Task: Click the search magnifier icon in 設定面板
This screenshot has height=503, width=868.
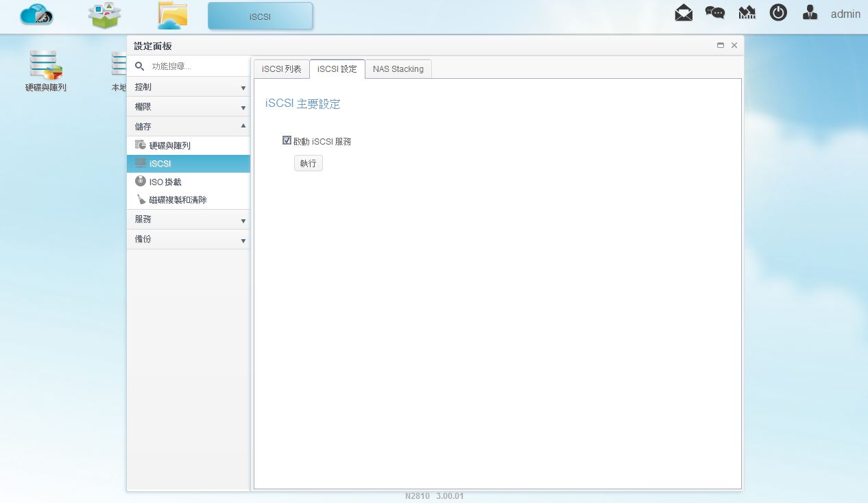Action: tap(140, 66)
